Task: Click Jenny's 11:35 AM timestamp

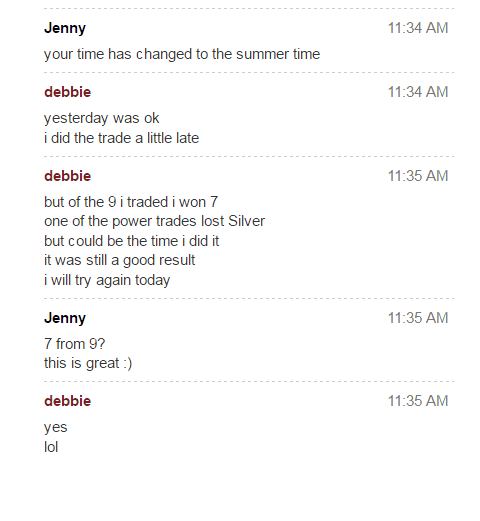Action: pos(418,318)
